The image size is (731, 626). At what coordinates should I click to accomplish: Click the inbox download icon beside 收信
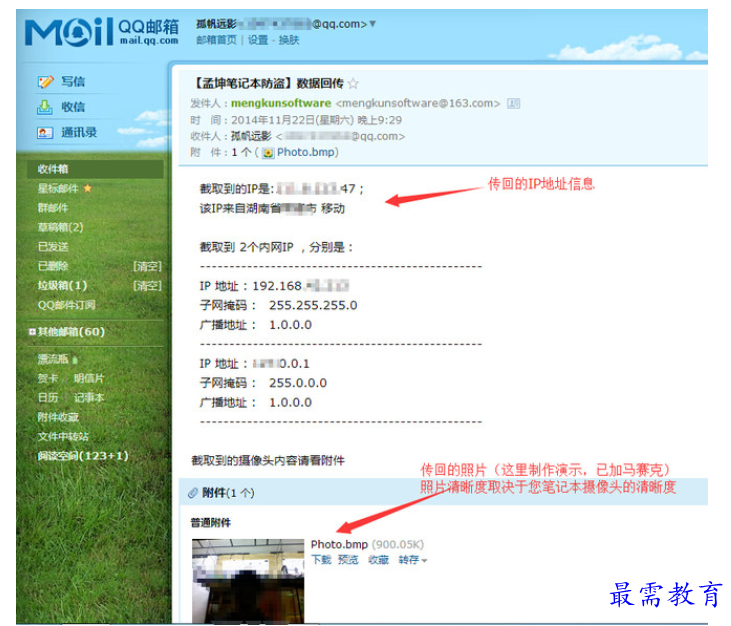45,107
